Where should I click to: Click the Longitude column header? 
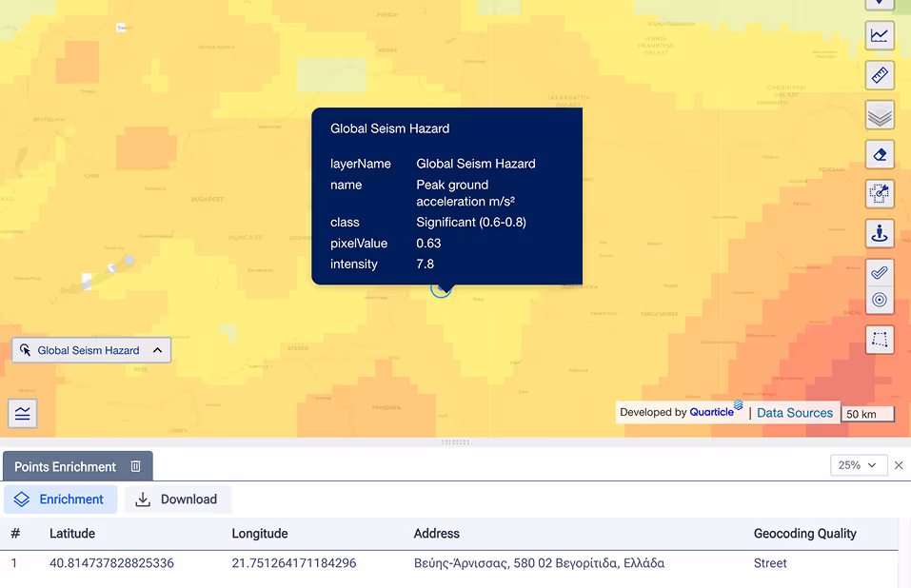pyautogui.click(x=260, y=534)
